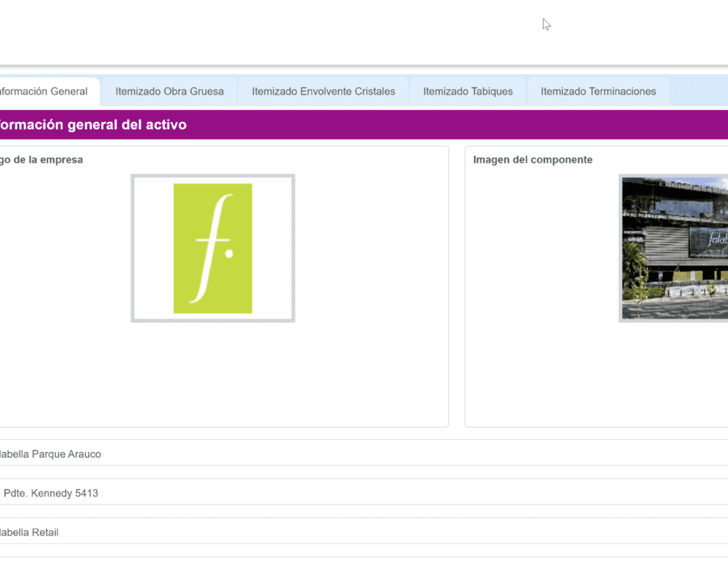
Task: Open Itemizado Envolvente Cristales tab
Action: point(324,91)
